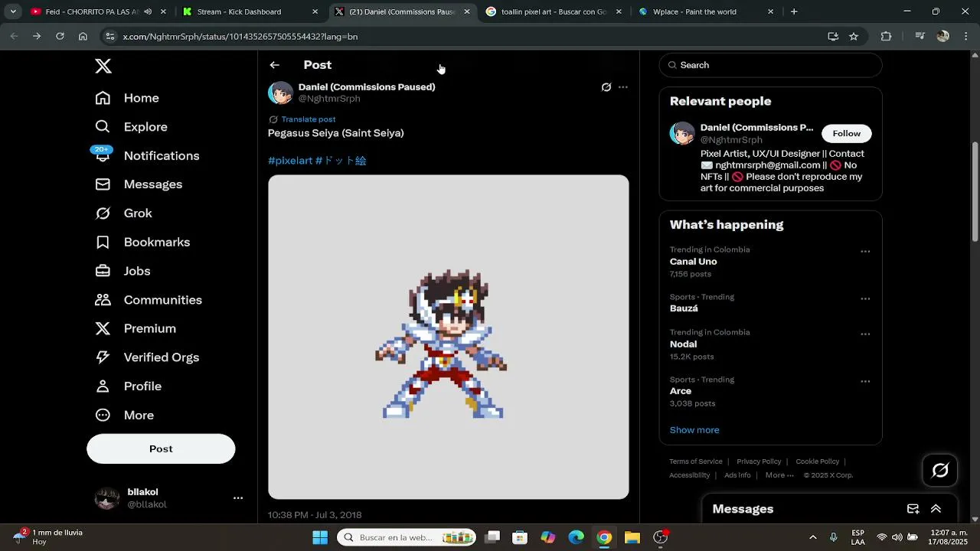Screen dimensions: 980x551
Task: Open the Windows Start menu
Action: coord(320,537)
